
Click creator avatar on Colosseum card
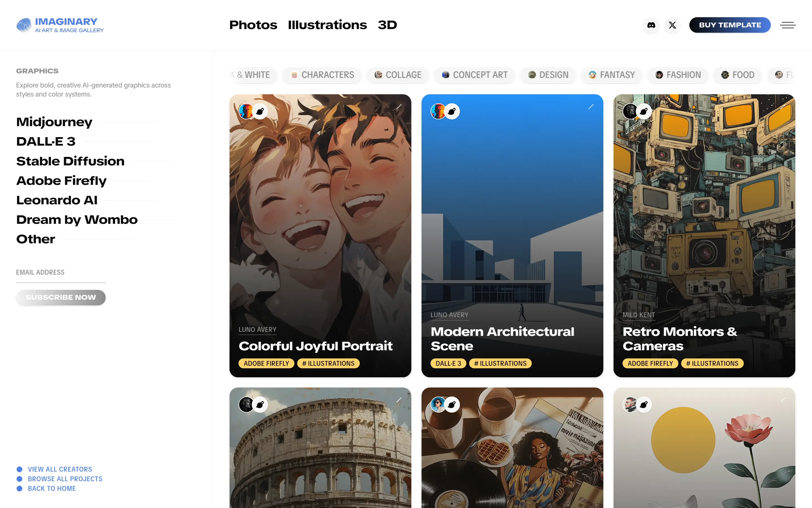(x=246, y=404)
